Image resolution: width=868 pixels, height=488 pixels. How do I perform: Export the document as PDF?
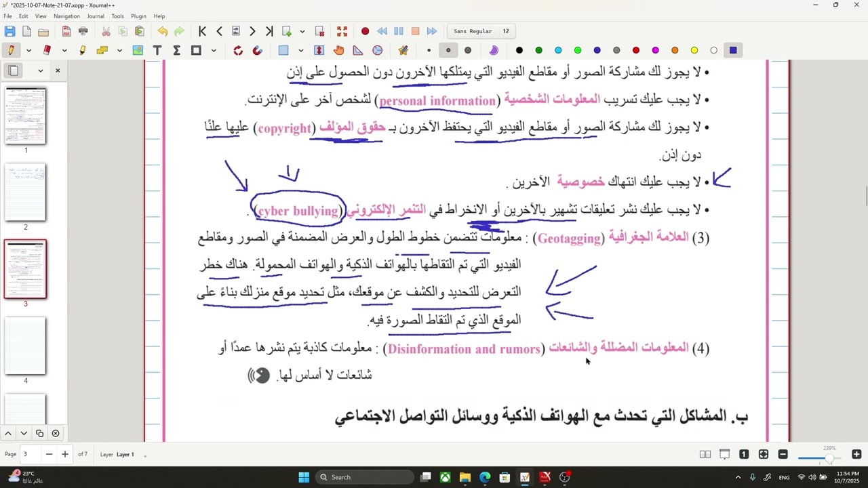[x=66, y=31]
